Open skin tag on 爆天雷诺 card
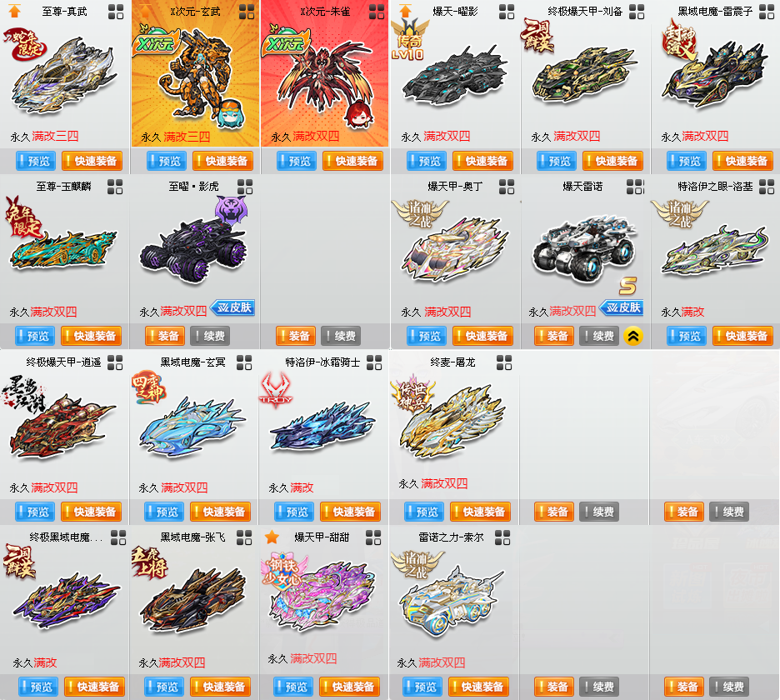The image size is (780, 700). pyautogui.click(x=622, y=308)
